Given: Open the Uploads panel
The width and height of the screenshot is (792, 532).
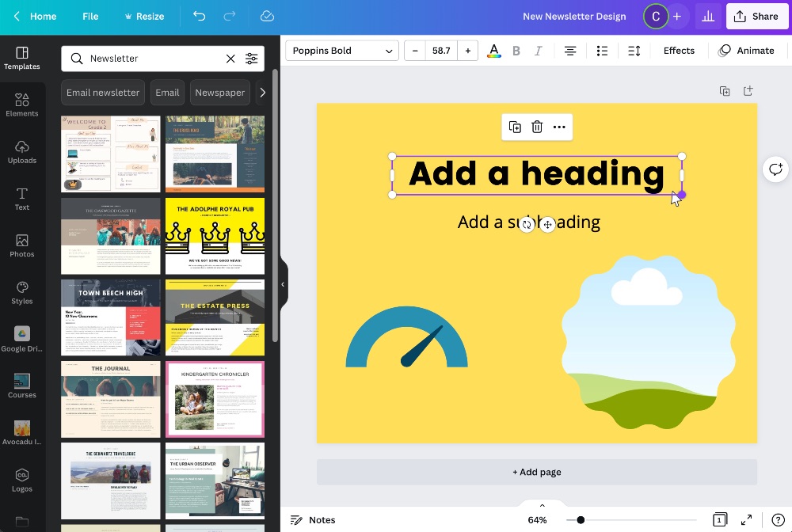Looking at the screenshot, I should click(x=22, y=153).
